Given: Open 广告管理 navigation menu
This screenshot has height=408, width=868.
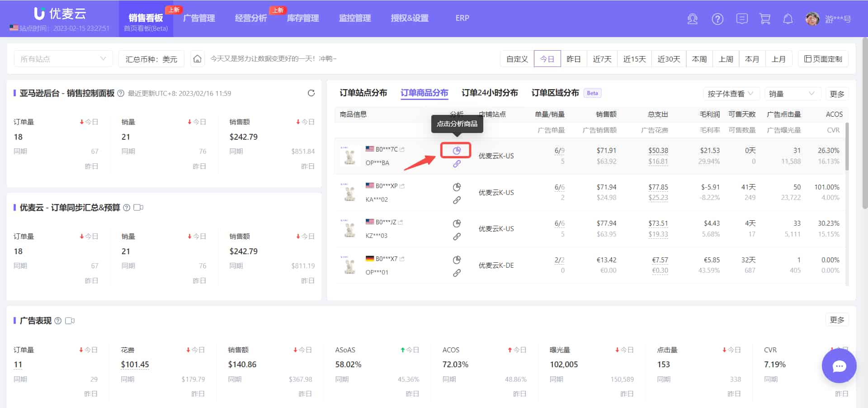Looking at the screenshot, I should click(199, 18).
